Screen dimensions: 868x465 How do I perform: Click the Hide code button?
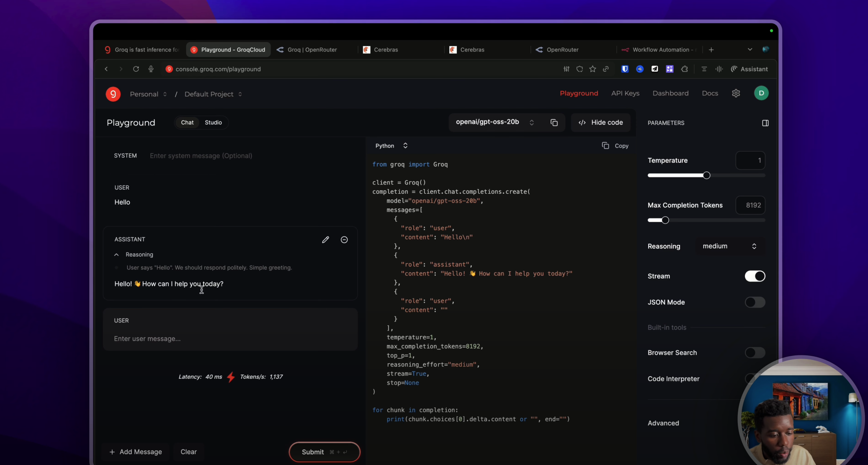tap(600, 122)
